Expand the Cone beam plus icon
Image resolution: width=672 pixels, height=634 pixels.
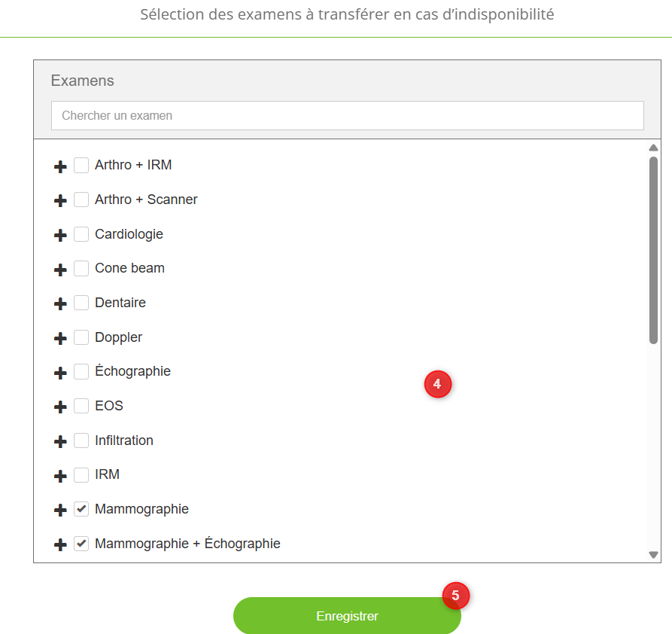click(x=61, y=270)
